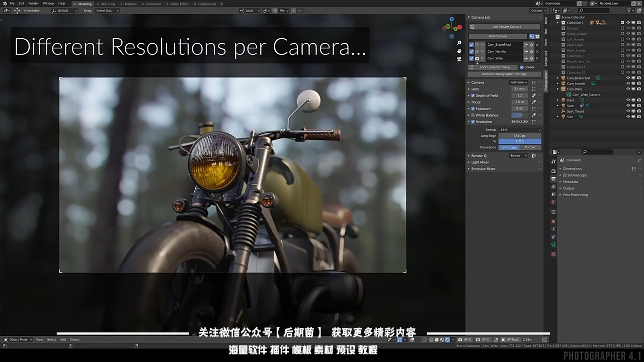Open the outliner filter funnel icon
The image size is (644, 362).
[629, 11]
